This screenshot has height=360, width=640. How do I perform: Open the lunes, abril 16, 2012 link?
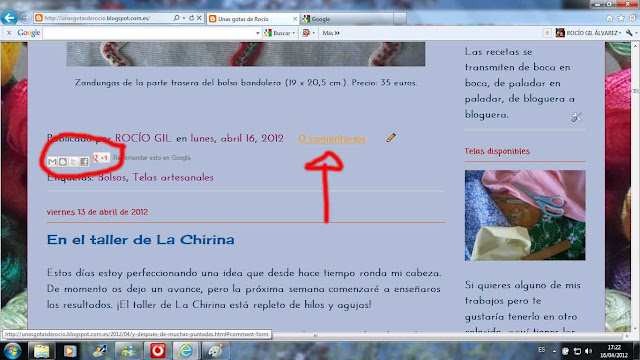point(237,138)
